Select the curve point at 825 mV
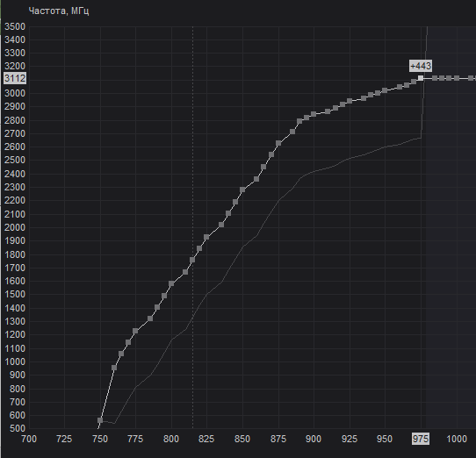Image resolution: width=476 pixels, height=458 pixels. click(x=206, y=237)
